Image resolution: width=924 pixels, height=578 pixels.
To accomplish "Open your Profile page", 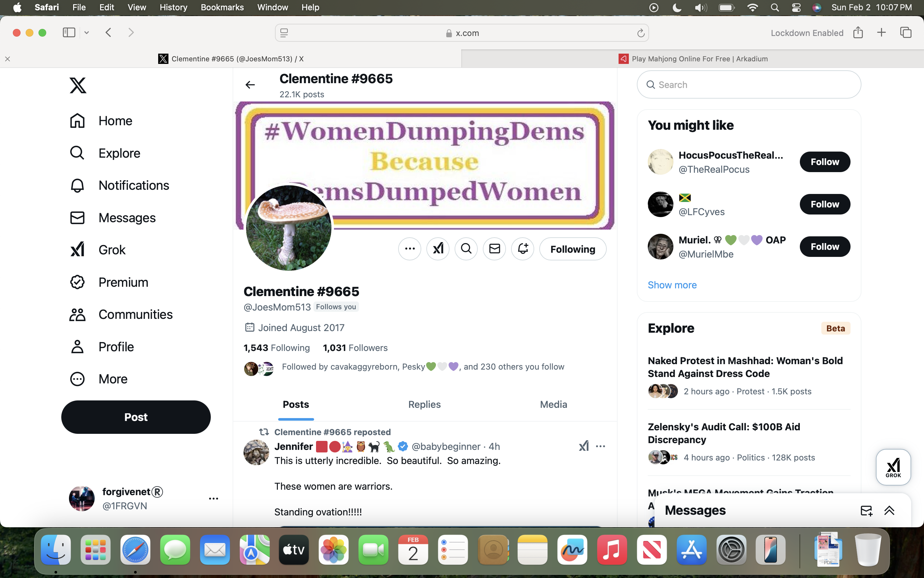I will [x=102, y=347].
